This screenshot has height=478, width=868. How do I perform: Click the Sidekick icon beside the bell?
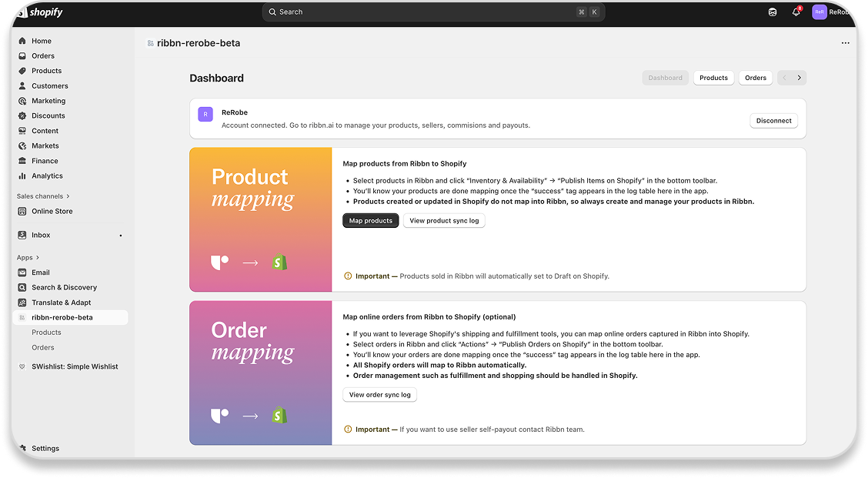pyautogui.click(x=773, y=12)
